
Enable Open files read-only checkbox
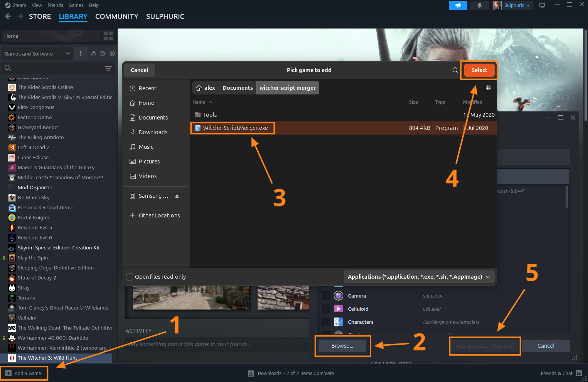130,277
